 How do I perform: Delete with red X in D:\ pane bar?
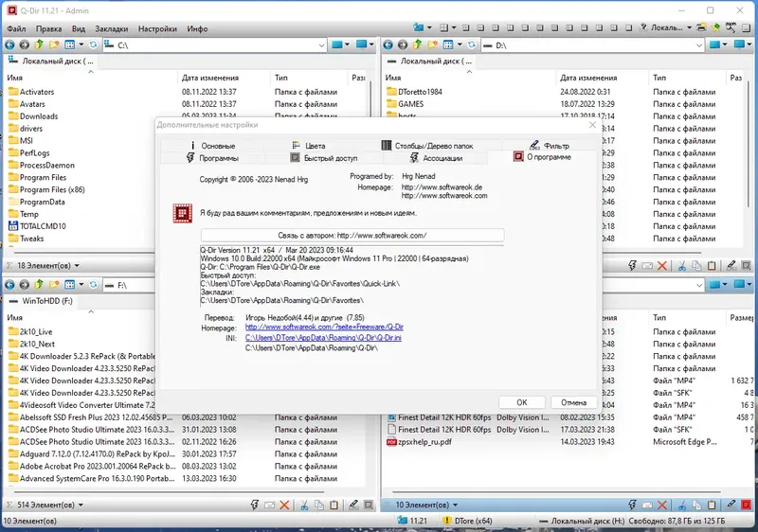[x=662, y=265]
